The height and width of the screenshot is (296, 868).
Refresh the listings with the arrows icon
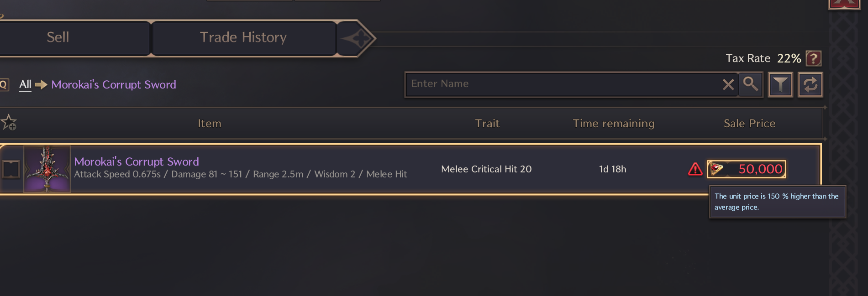pos(810,84)
